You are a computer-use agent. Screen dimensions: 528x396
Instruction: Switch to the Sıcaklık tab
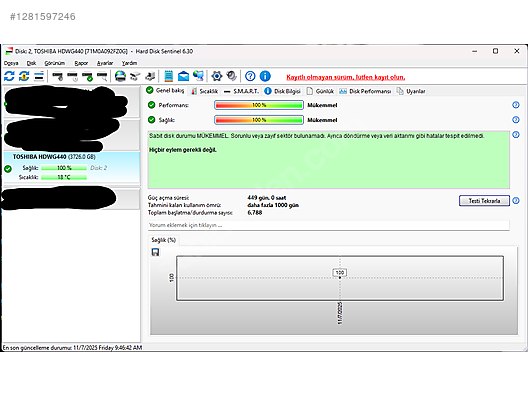(204, 91)
